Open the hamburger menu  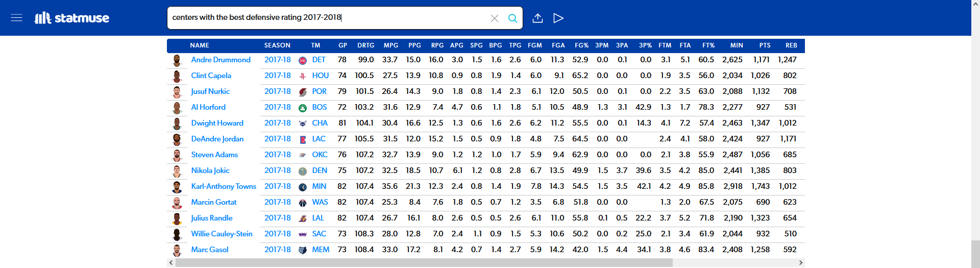(x=16, y=18)
